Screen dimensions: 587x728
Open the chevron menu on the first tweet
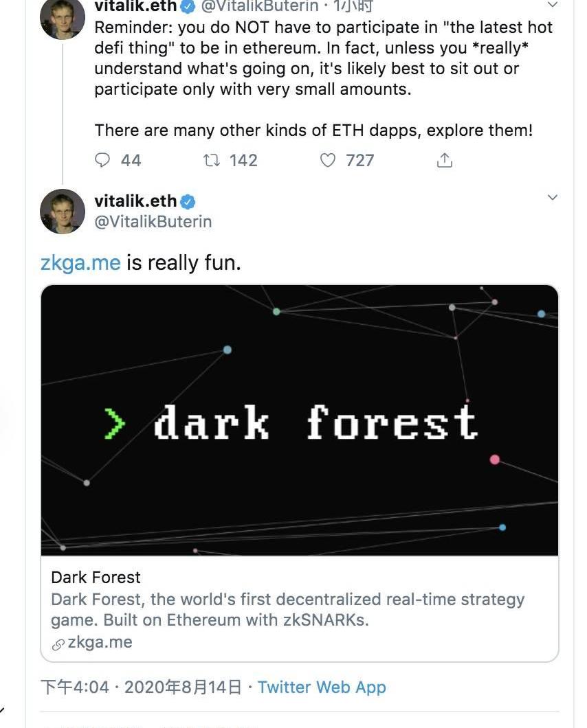click(x=552, y=4)
